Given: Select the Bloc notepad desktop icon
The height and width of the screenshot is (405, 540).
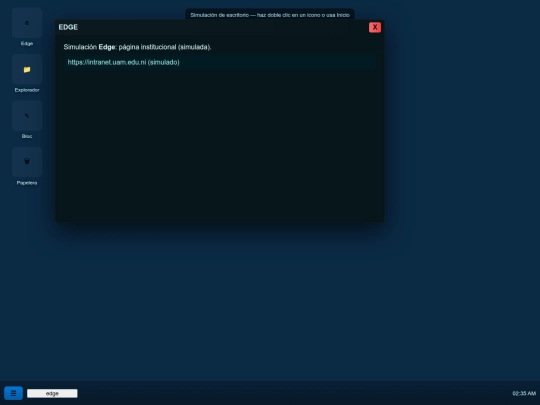Looking at the screenshot, I should tap(27, 116).
